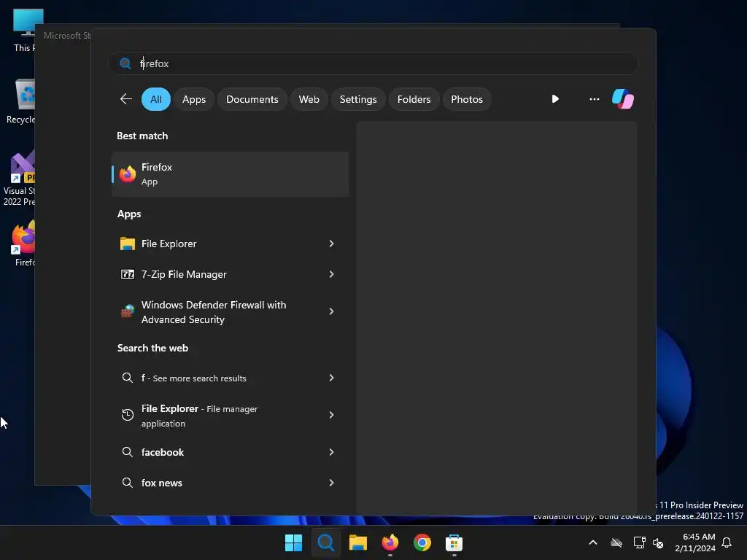Expand 'f - See more search results' chevron
The height and width of the screenshot is (560, 747).
(332, 378)
